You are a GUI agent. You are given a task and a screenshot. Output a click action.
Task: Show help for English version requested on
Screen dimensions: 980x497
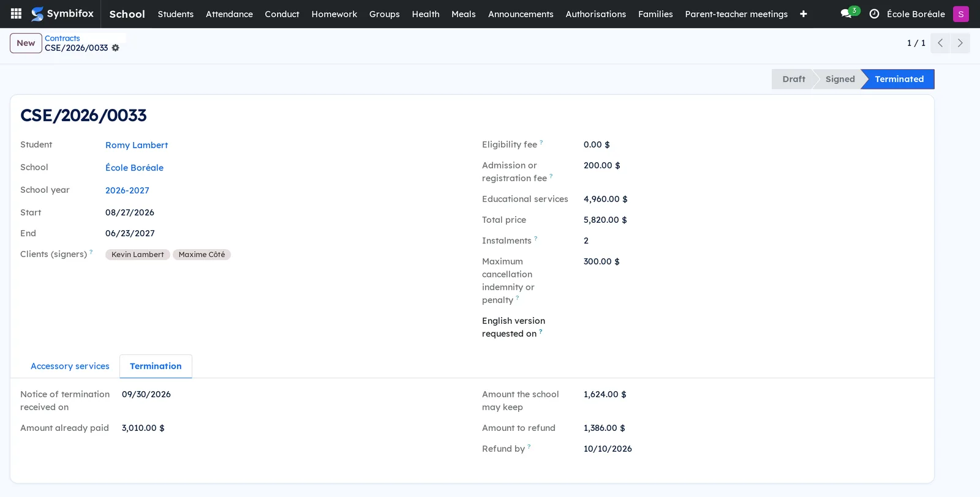541,331
